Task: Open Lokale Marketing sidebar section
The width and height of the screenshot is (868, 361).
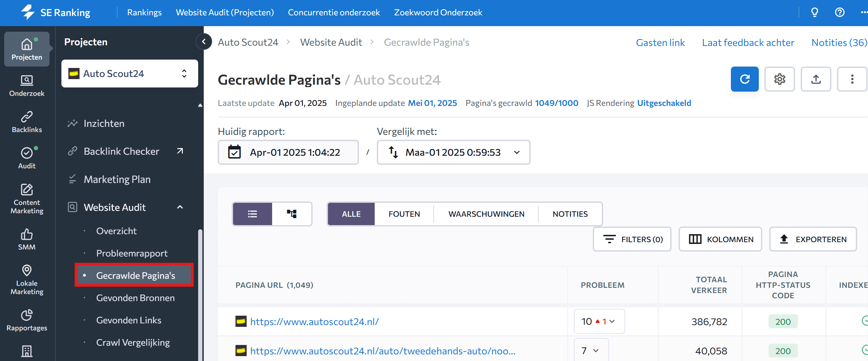Action: tap(27, 280)
